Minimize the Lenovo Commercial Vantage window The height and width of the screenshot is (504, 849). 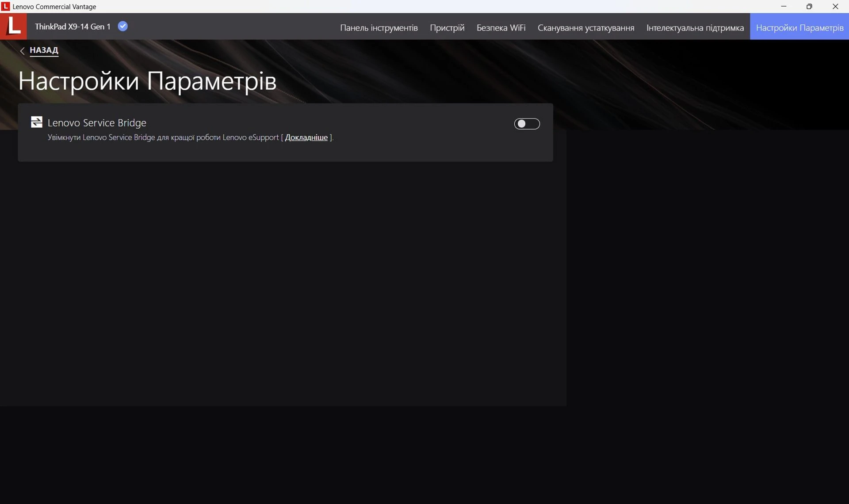tap(784, 6)
